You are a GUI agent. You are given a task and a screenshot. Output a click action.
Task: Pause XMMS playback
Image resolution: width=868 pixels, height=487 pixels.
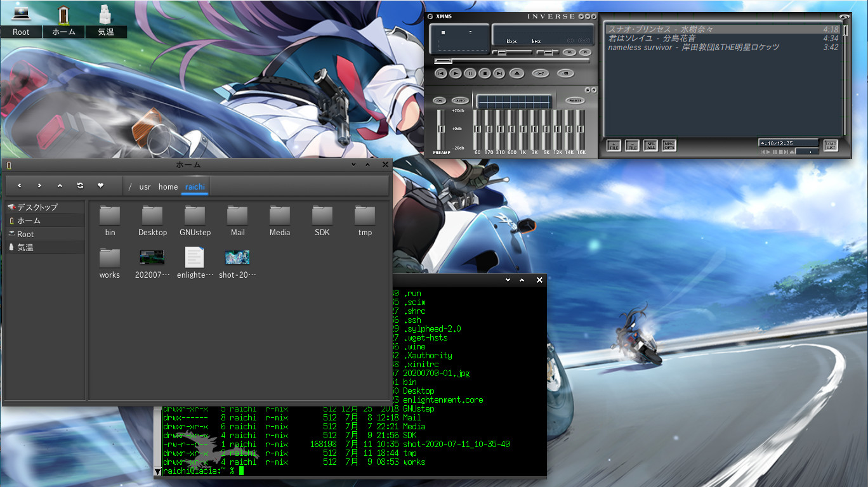(470, 74)
